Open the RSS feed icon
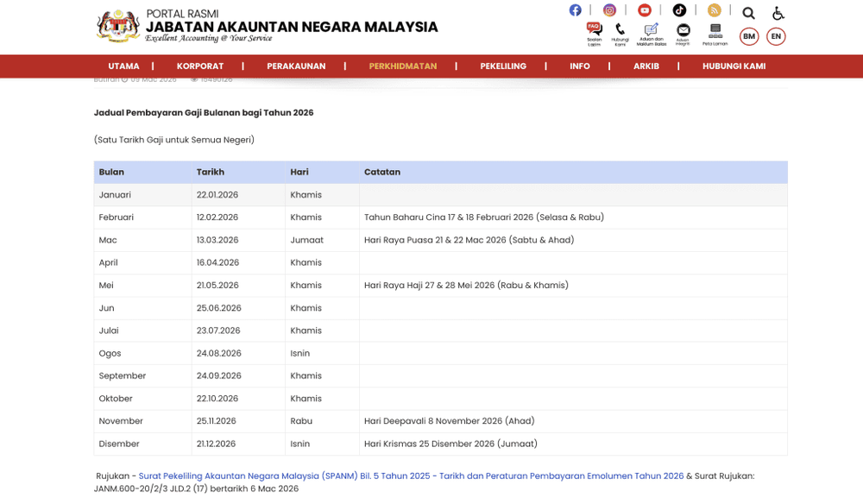This screenshot has width=863, height=504. [x=713, y=10]
